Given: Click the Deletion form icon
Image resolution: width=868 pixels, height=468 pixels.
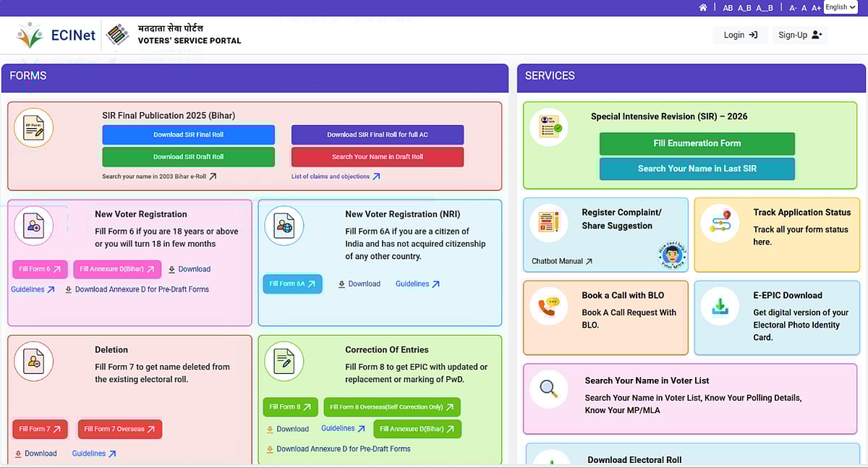Looking at the screenshot, I should click(x=33, y=361).
